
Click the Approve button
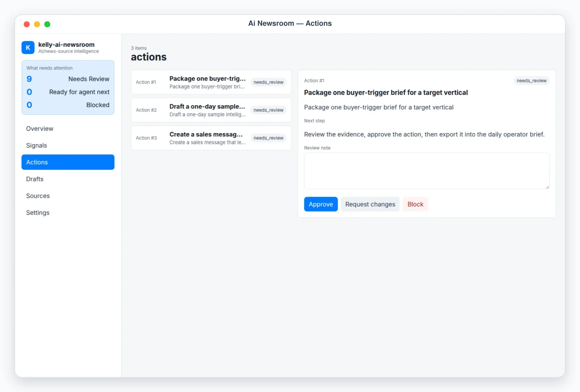321,204
